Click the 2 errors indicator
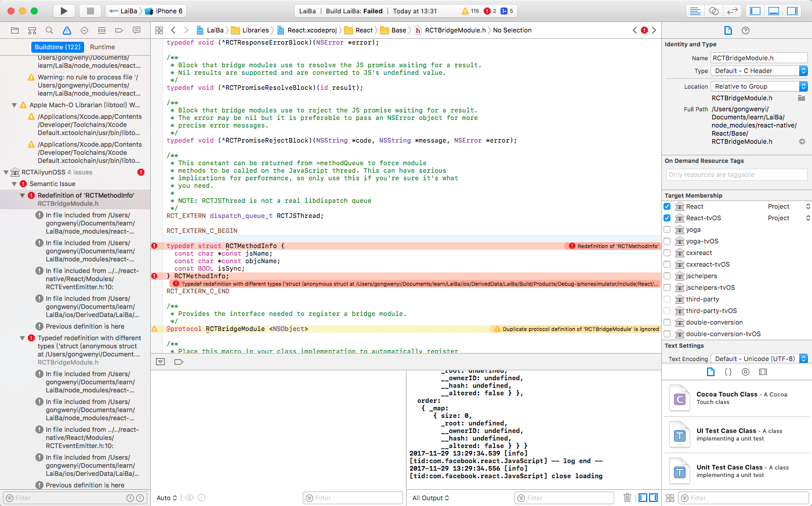The height and width of the screenshot is (506, 812). (490, 11)
